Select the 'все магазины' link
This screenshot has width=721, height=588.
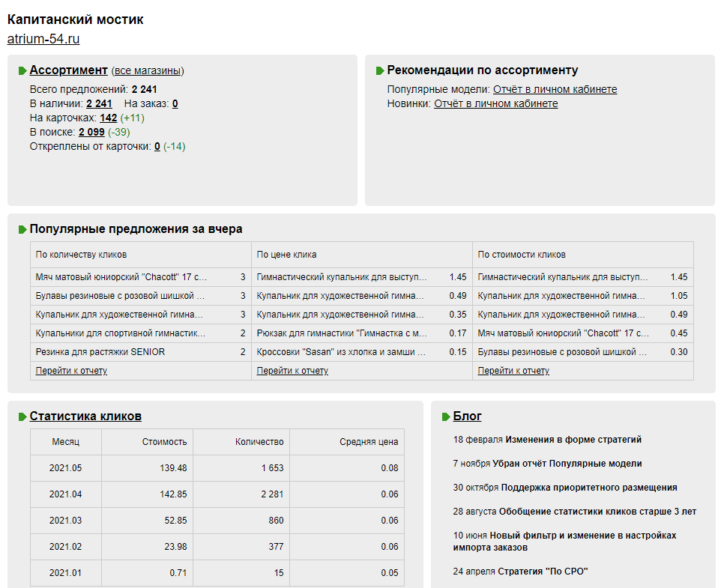(148, 71)
